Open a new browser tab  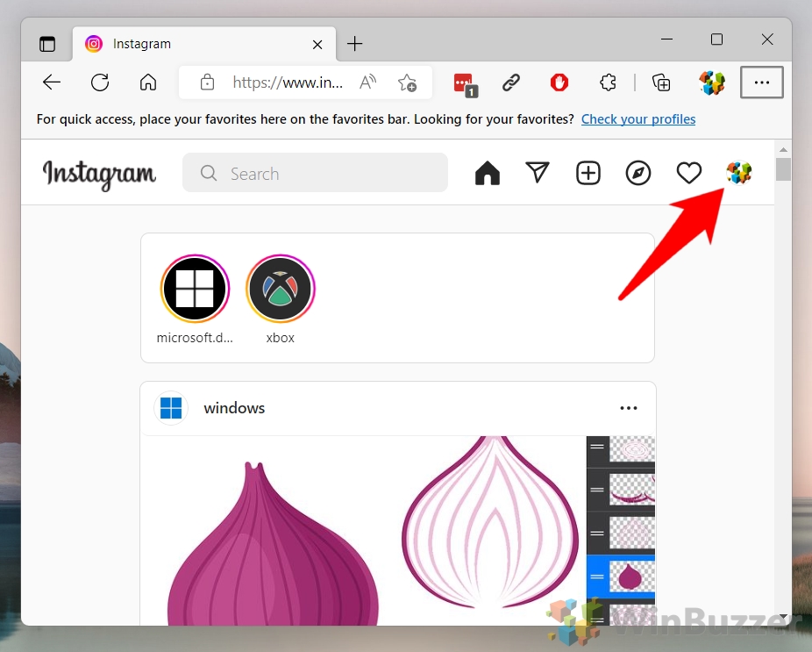[355, 44]
